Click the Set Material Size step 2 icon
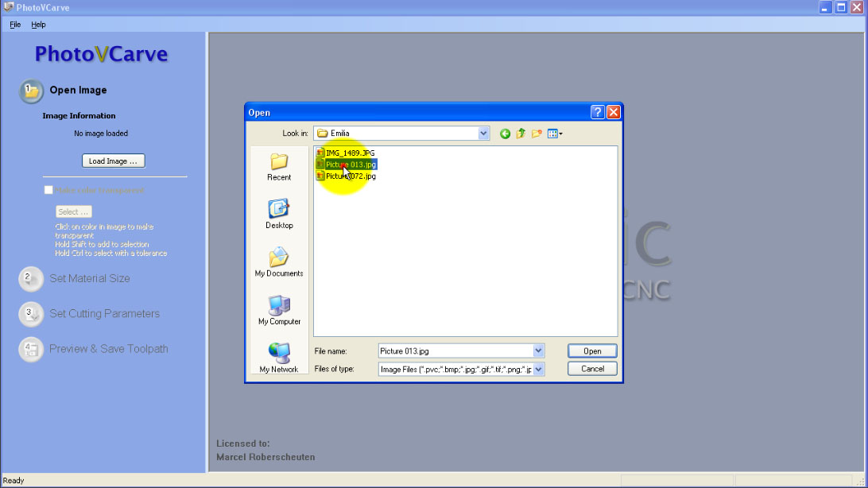868x488 pixels. (31, 279)
